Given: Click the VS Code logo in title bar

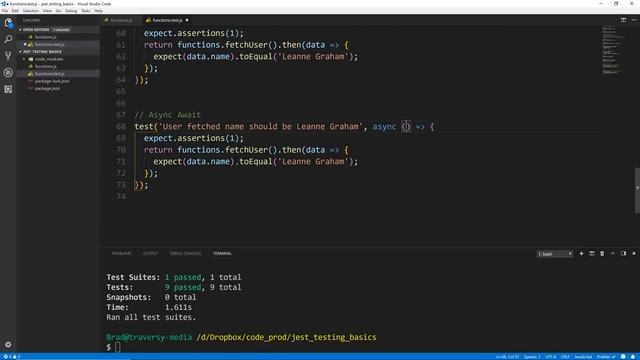Looking at the screenshot, I should (4, 4).
